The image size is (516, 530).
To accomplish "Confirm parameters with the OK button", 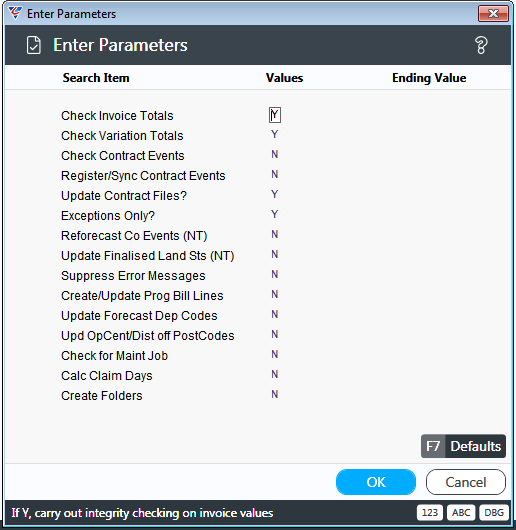I will (376, 482).
